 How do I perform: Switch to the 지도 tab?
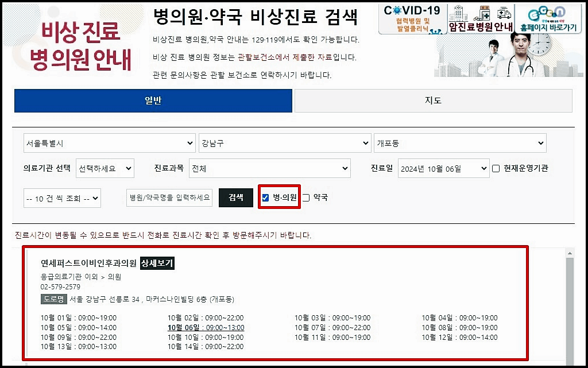coord(433,100)
